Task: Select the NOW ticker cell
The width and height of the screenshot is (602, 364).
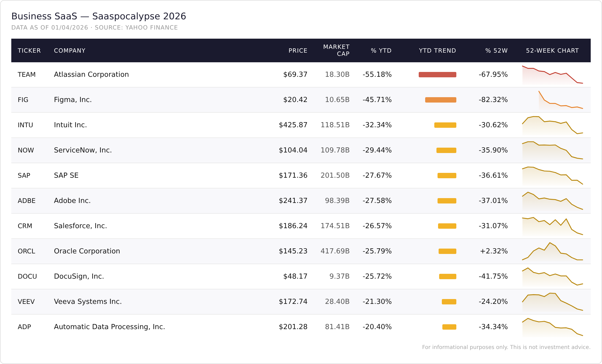Action: pos(26,150)
